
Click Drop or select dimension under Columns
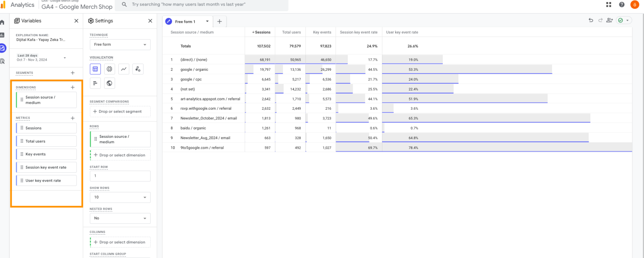coord(120,242)
